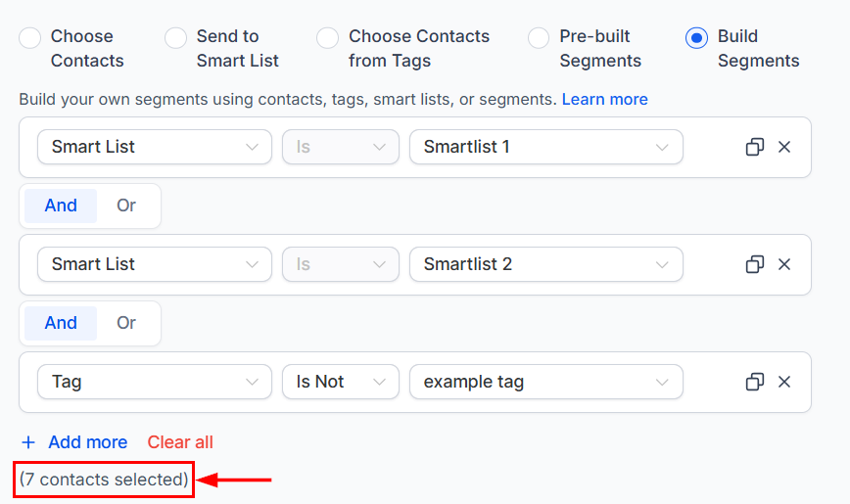The width and height of the screenshot is (850, 504).
Task: Open the Is Not operator dropdown
Action: (341, 382)
